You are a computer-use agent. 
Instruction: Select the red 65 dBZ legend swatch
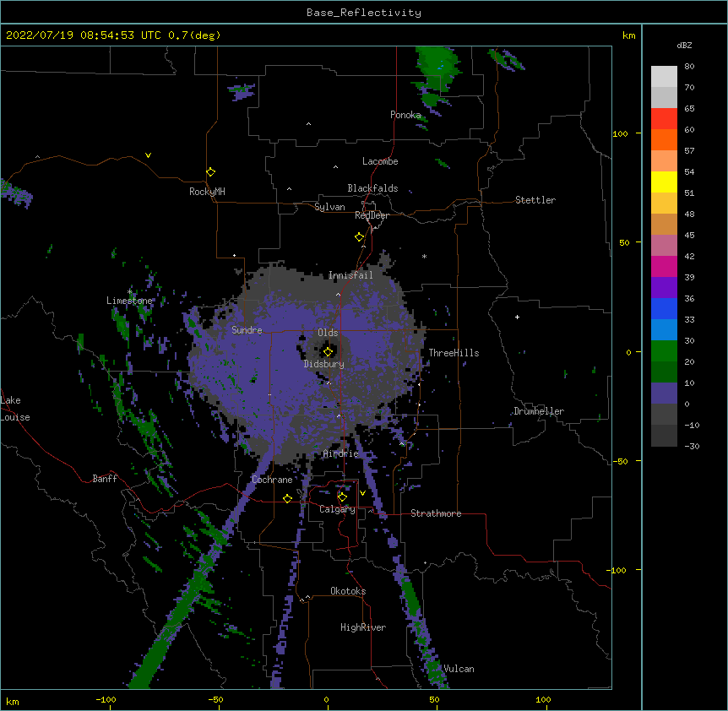pyautogui.click(x=664, y=118)
